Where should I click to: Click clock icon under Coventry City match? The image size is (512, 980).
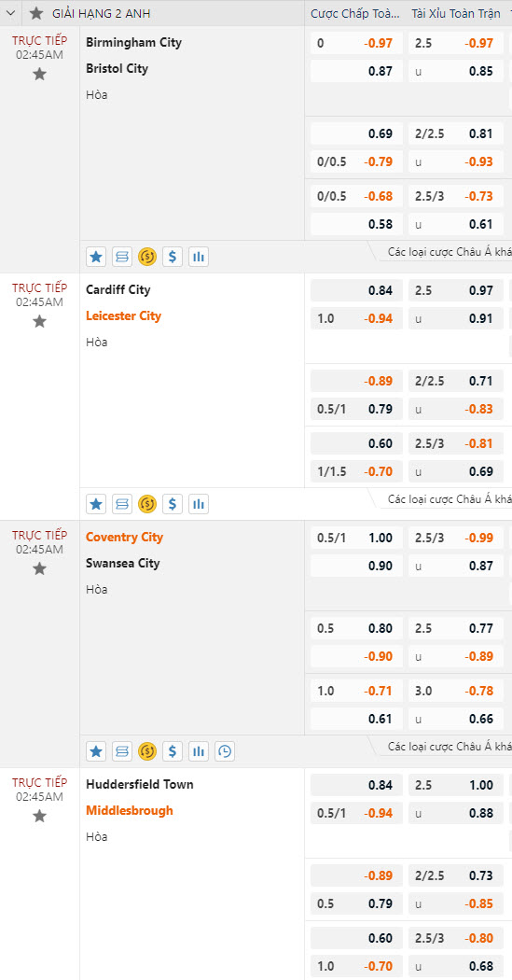225,751
